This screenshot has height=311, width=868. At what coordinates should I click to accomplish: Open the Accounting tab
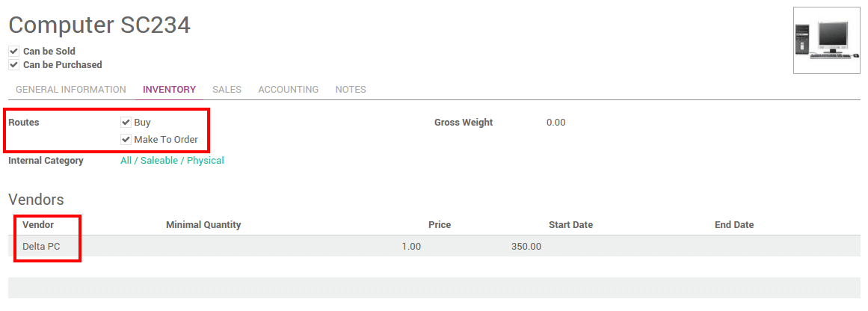288,90
